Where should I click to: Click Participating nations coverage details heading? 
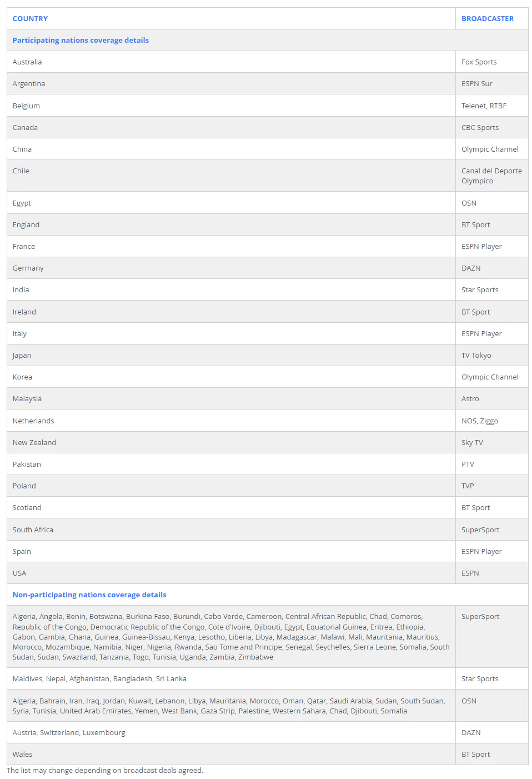click(81, 40)
